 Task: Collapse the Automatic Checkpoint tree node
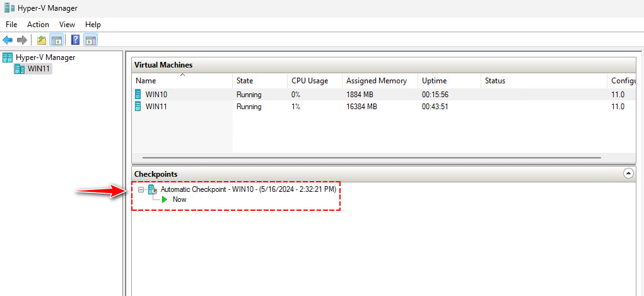[141, 189]
